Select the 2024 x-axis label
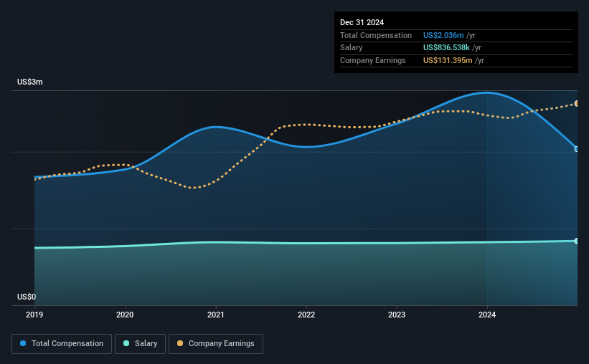This screenshot has width=589, height=364. pyautogui.click(x=487, y=315)
